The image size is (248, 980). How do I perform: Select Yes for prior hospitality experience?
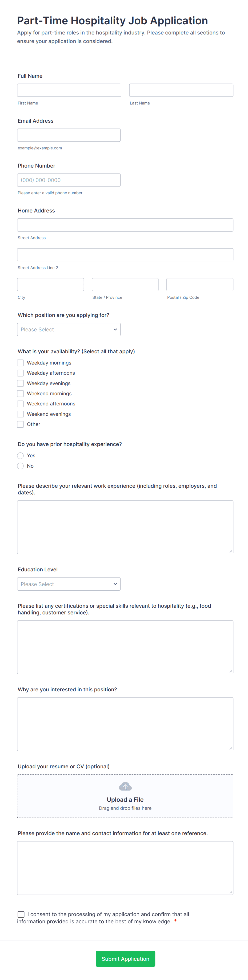coord(20,455)
